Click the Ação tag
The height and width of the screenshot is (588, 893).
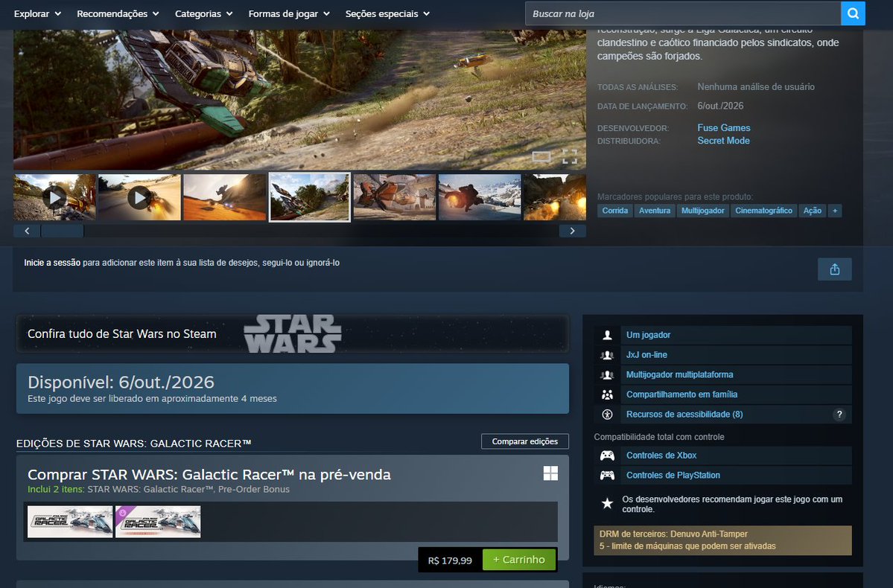click(812, 211)
